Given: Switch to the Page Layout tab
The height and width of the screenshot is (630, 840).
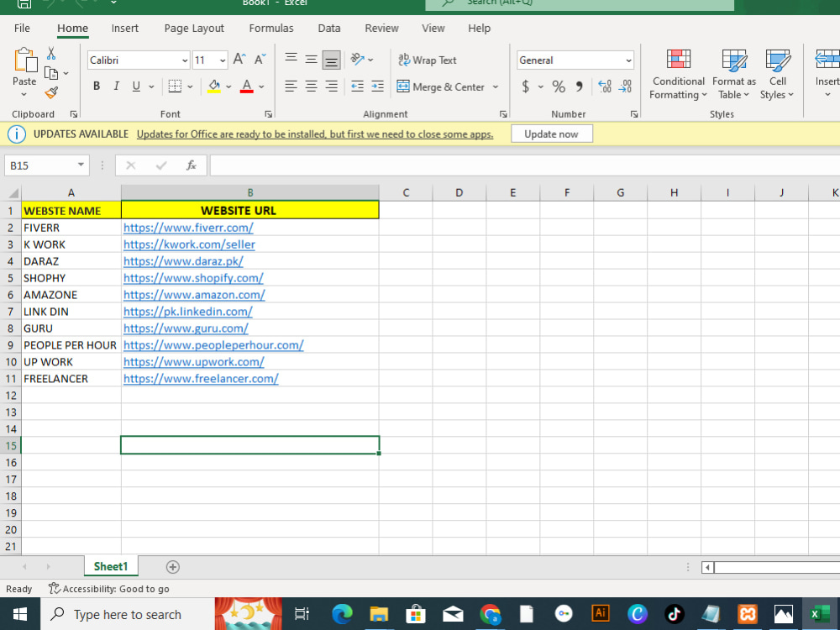Looking at the screenshot, I should 194,29.
